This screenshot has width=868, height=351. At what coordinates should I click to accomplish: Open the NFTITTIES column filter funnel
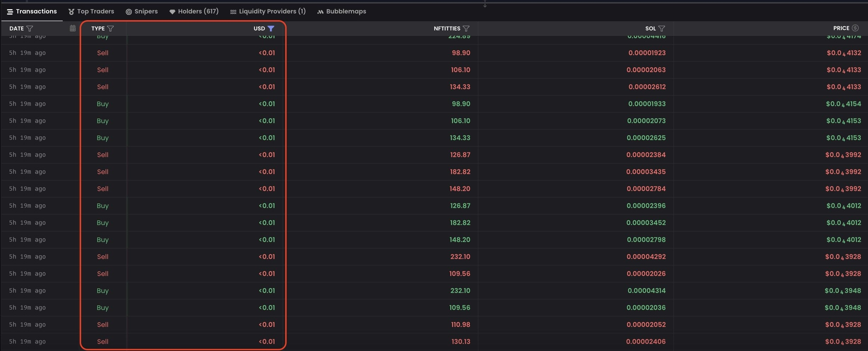(466, 28)
